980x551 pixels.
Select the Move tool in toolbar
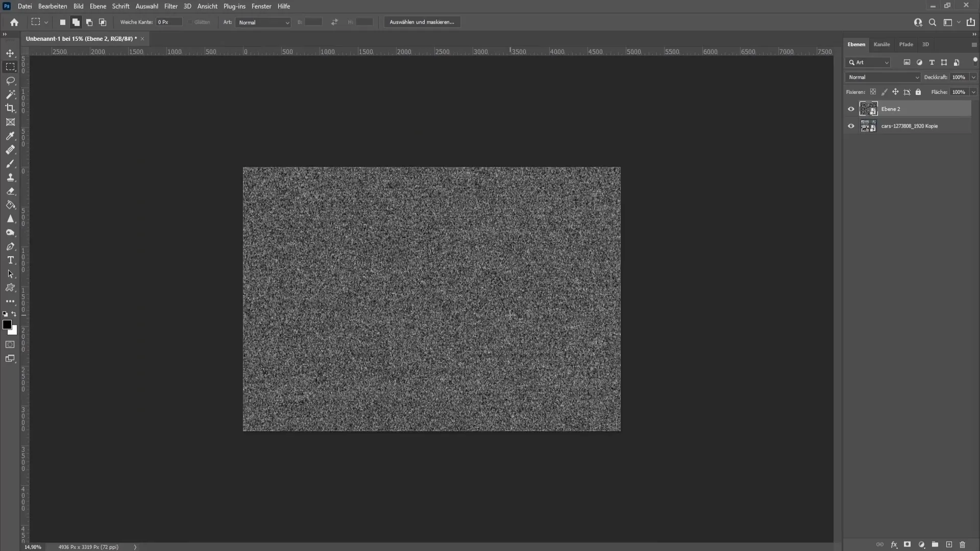pos(10,53)
